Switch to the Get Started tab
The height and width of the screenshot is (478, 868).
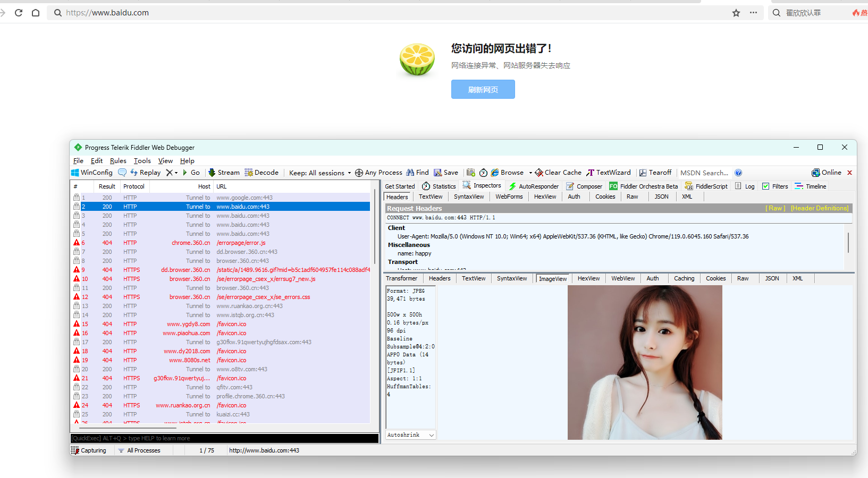coord(400,186)
